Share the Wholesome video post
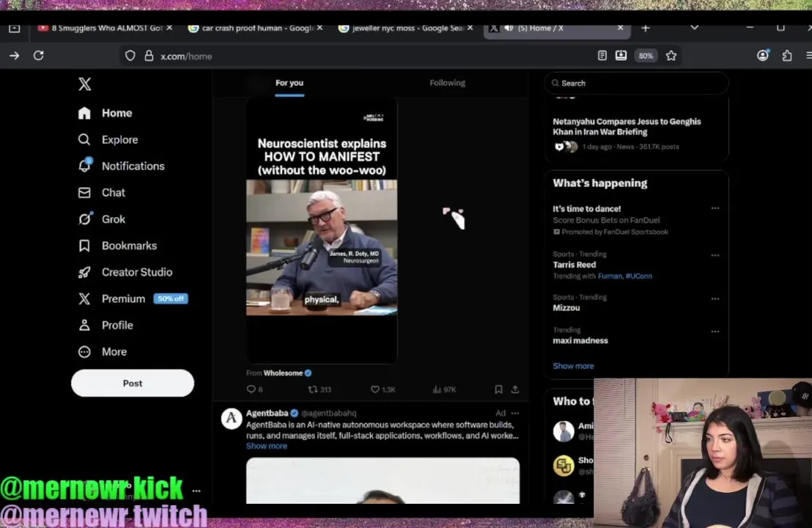The width and height of the screenshot is (812, 528). click(514, 389)
